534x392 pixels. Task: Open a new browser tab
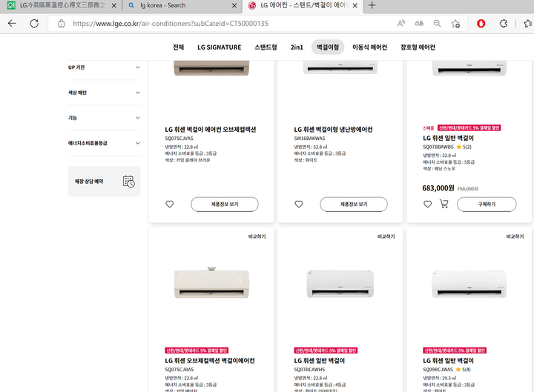372,5
